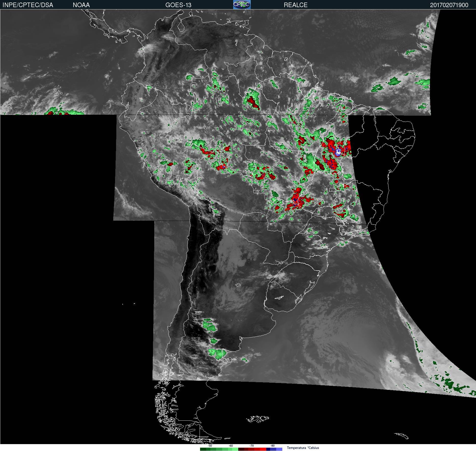Pick the navy blue legend swatch
The width and height of the screenshot is (476, 451).
pyautogui.click(x=268, y=449)
